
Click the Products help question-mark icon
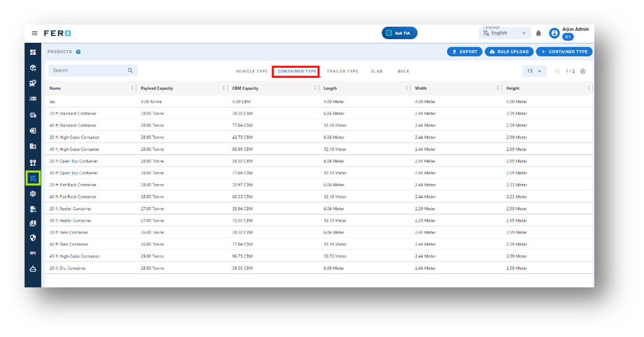coord(78,52)
